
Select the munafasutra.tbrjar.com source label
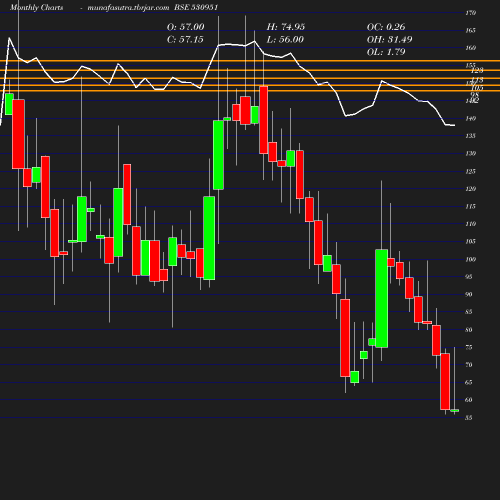click(x=128, y=8)
